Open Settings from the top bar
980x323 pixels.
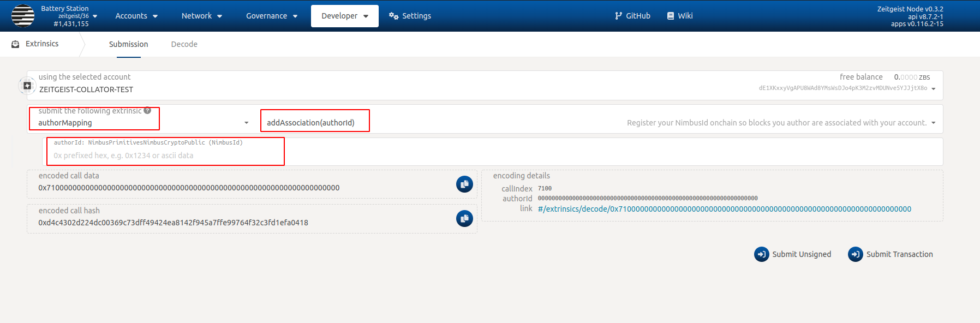(x=410, y=16)
